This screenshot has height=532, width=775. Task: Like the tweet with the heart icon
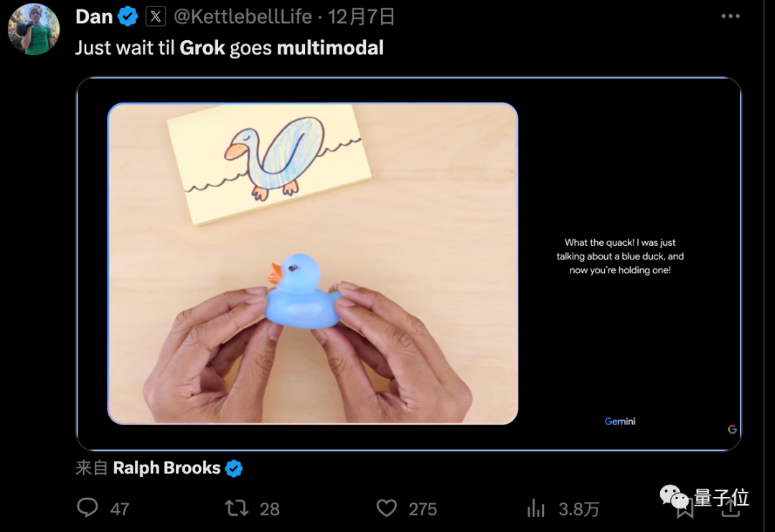pyautogui.click(x=387, y=508)
